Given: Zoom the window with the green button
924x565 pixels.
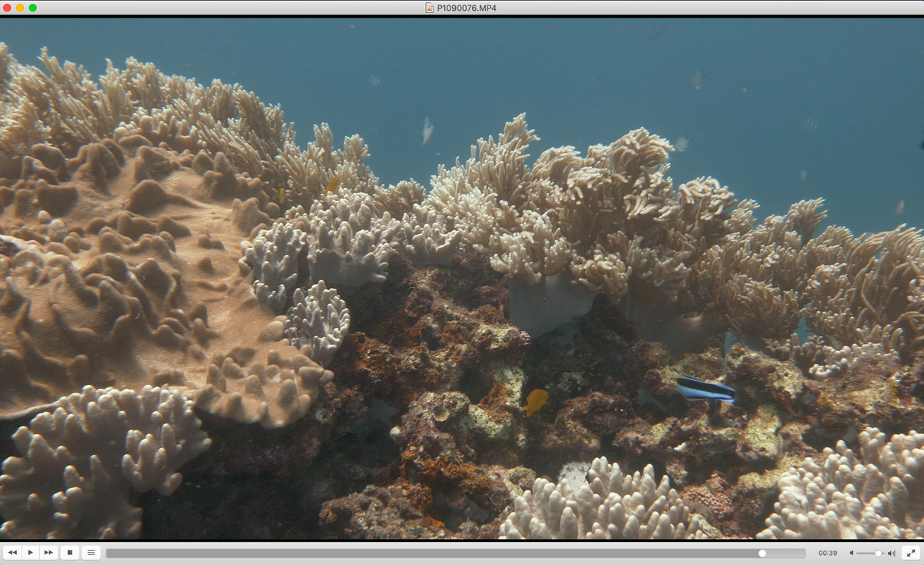Looking at the screenshot, I should pyautogui.click(x=33, y=8).
